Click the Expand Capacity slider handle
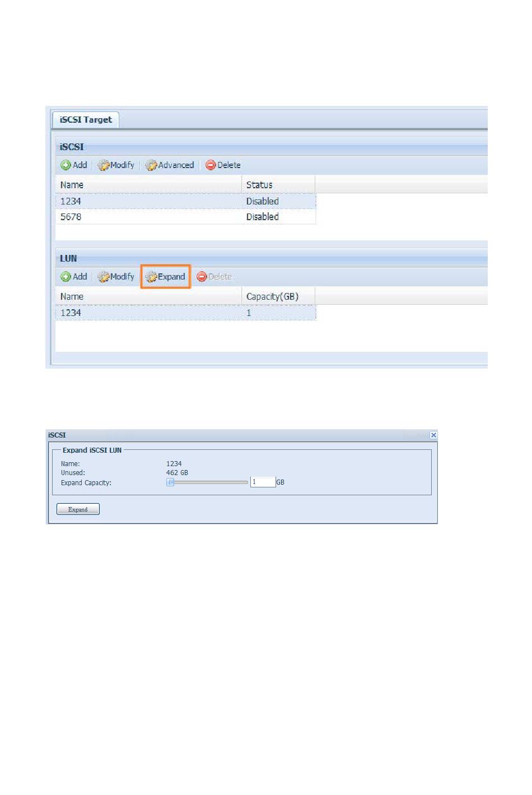532x795 pixels. [171, 482]
